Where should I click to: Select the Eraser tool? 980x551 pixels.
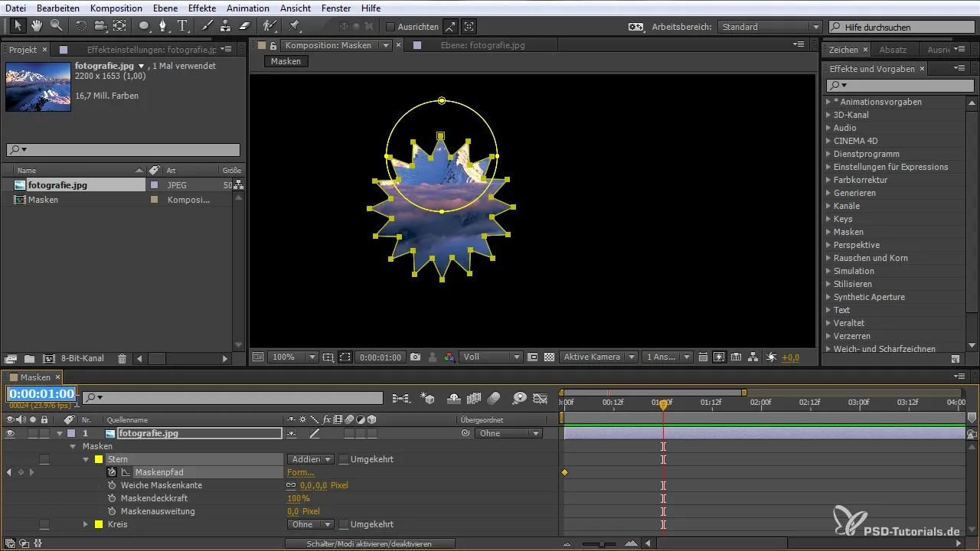[244, 26]
